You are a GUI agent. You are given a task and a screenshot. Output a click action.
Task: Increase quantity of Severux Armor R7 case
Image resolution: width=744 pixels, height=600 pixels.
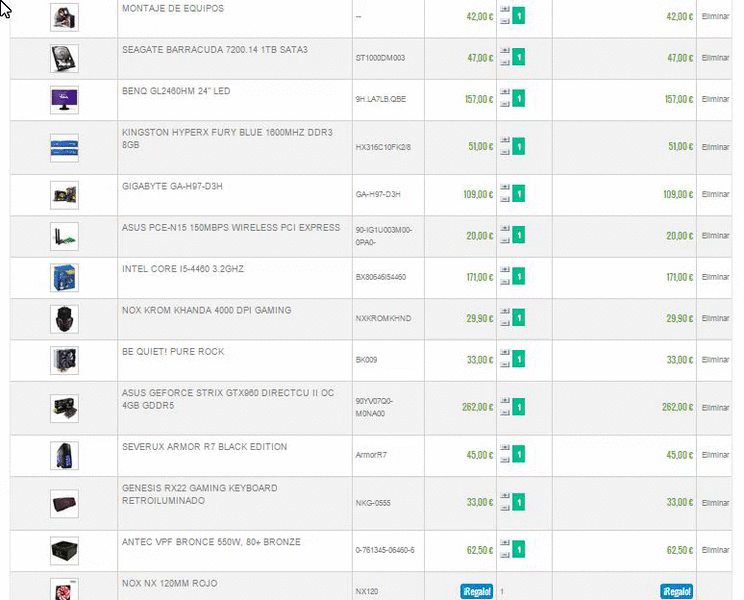point(505,448)
